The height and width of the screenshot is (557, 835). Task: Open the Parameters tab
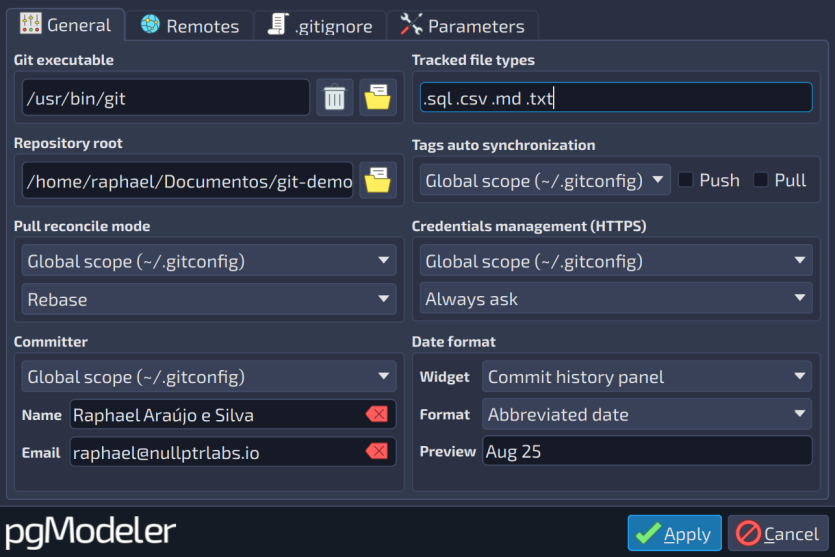click(463, 26)
